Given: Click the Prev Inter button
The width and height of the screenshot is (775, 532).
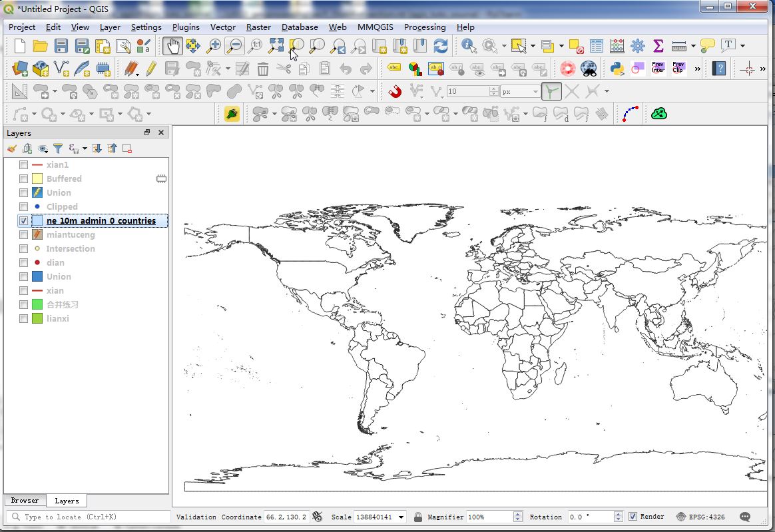Looking at the screenshot, I should click(657, 68).
